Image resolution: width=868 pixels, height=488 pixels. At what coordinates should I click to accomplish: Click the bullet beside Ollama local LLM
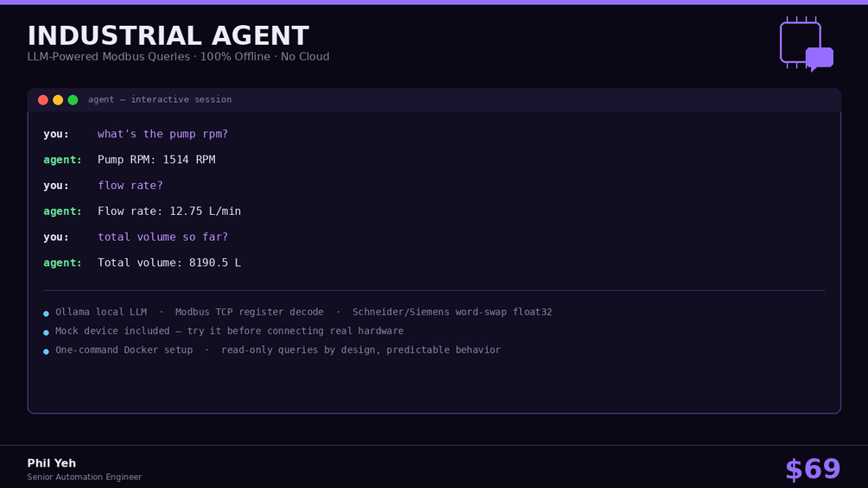tap(46, 314)
